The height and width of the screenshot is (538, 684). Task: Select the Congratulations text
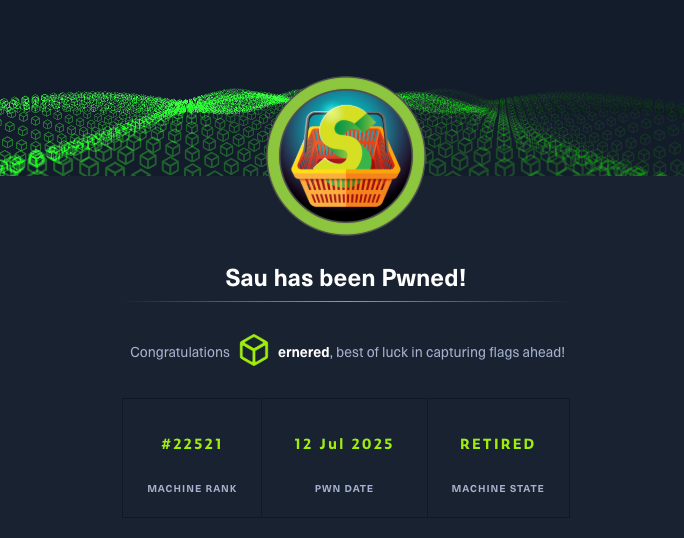coord(180,352)
